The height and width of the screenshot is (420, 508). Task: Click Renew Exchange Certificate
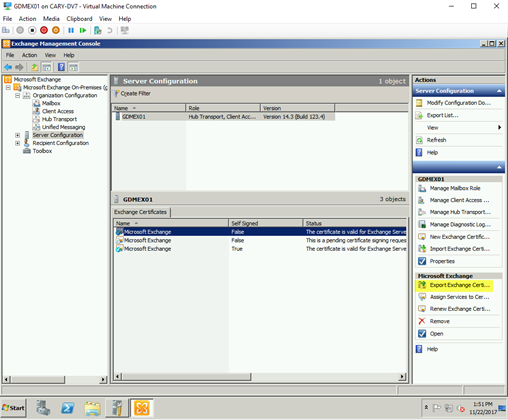460,309
